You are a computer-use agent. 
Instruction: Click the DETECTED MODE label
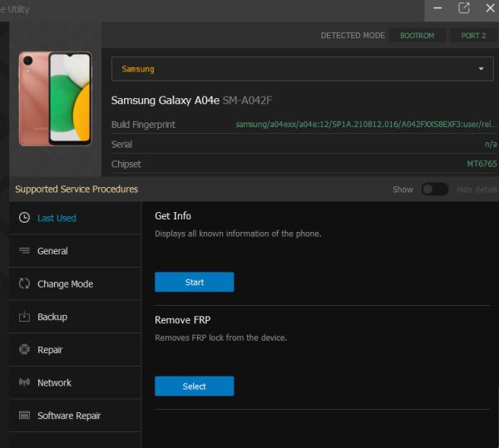pos(353,35)
